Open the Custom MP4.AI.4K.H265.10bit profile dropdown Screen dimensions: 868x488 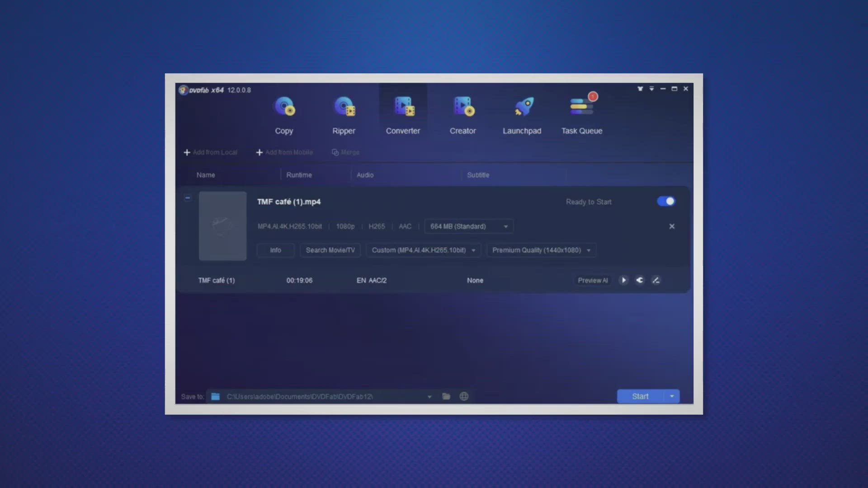[x=423, y=250]
